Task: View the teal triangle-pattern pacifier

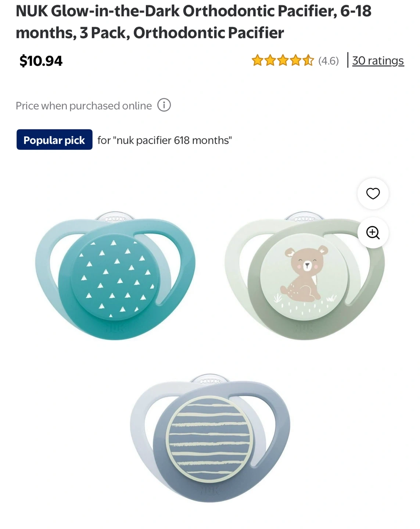Action: [x=115, y=276]
